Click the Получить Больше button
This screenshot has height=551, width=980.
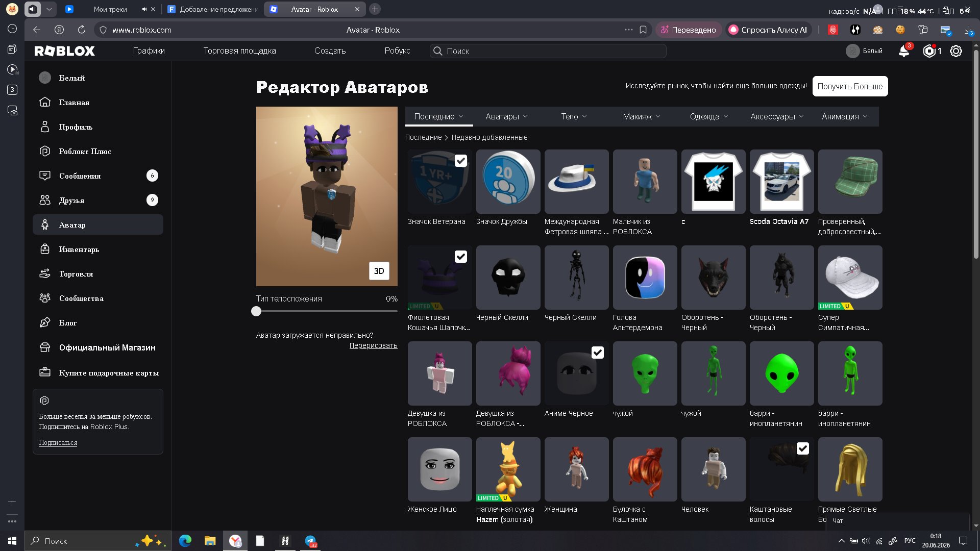(x=850, y=86)
